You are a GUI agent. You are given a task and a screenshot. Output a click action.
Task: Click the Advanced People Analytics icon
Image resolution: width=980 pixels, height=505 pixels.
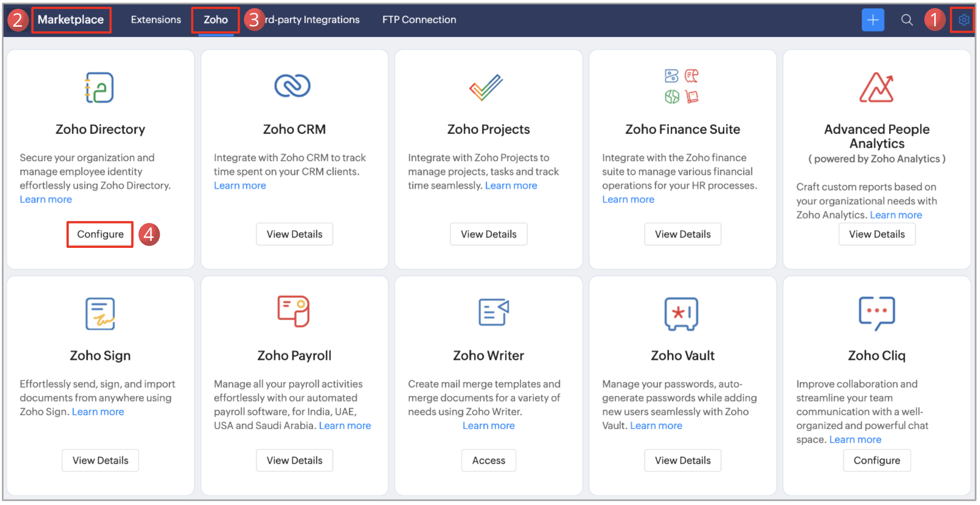pos(876,87)
